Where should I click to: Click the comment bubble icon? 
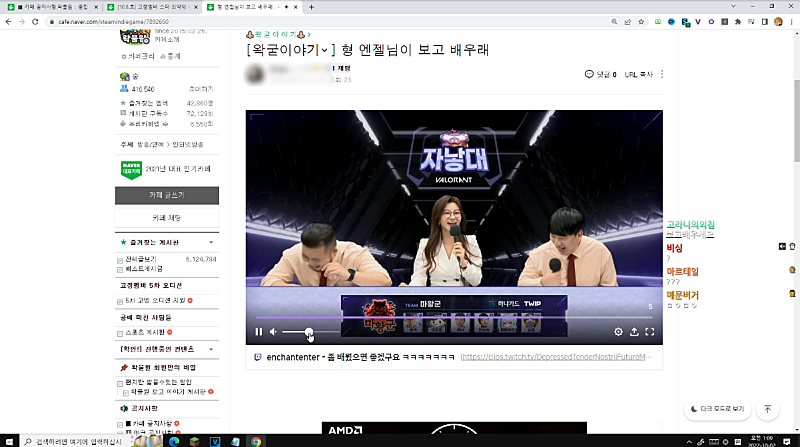point(589,74)
